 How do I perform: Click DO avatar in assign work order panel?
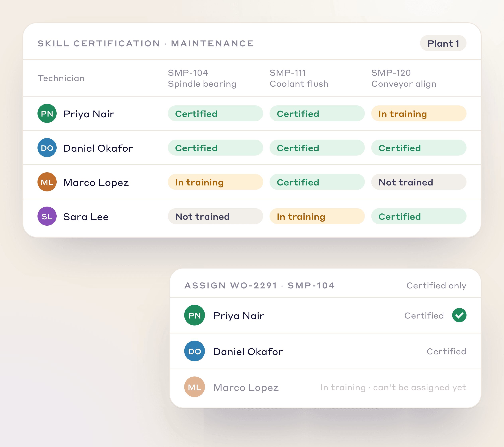pos(195,351)
